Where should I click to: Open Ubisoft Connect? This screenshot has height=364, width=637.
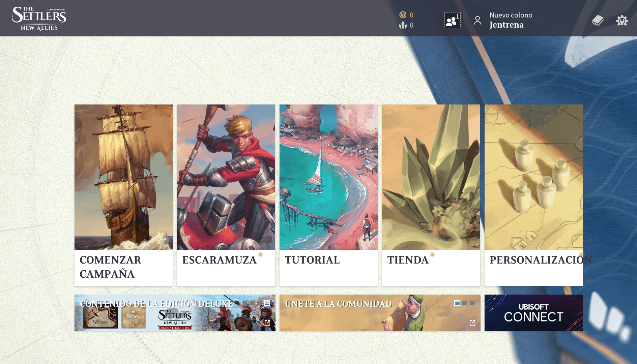533,313
